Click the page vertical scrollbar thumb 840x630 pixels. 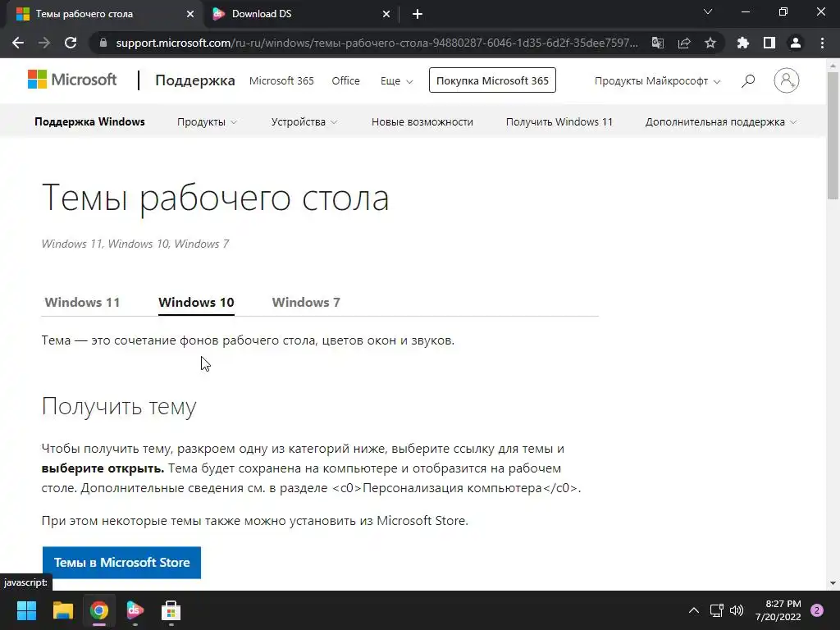coord(833,135)
